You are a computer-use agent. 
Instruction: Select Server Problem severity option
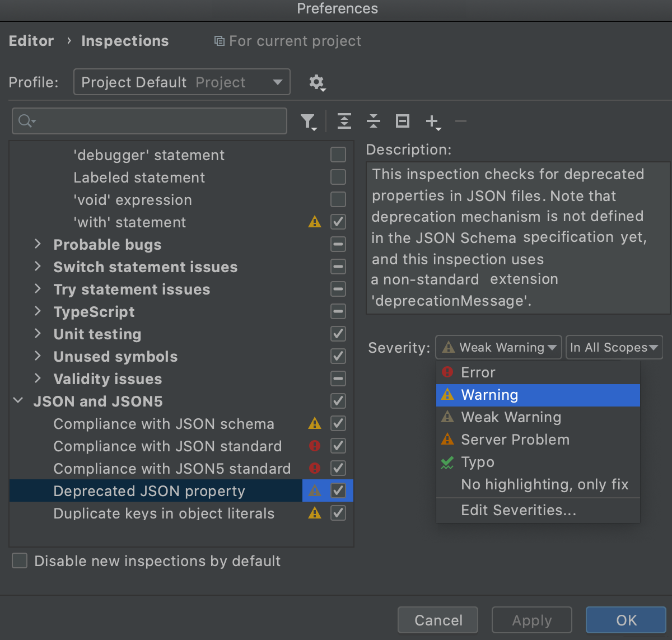point(538,440)
